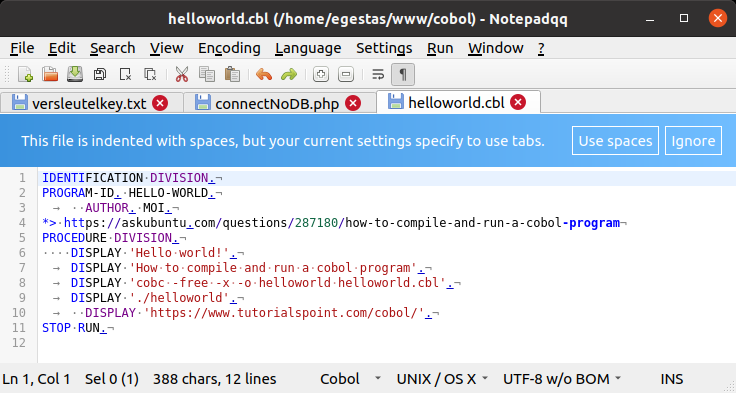Dismiss the indentation banner with Ignore
The image size is (736, 393).
coord(693,140)
